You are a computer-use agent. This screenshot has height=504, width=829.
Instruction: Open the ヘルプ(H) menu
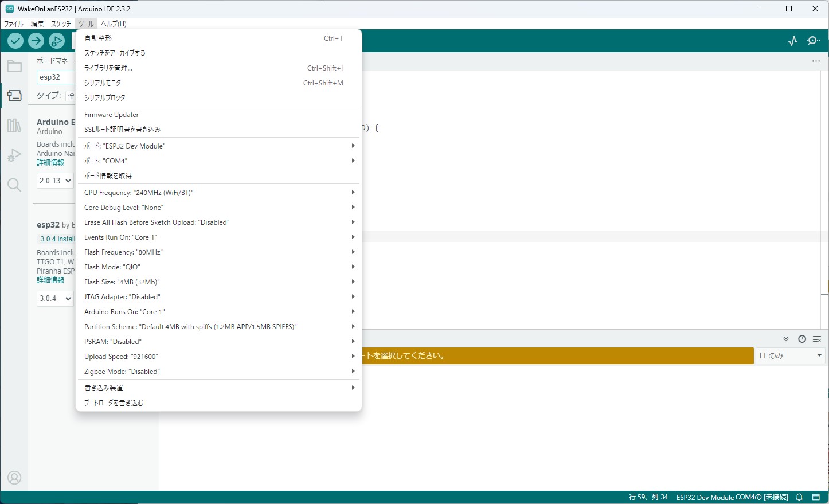point(114,24)
